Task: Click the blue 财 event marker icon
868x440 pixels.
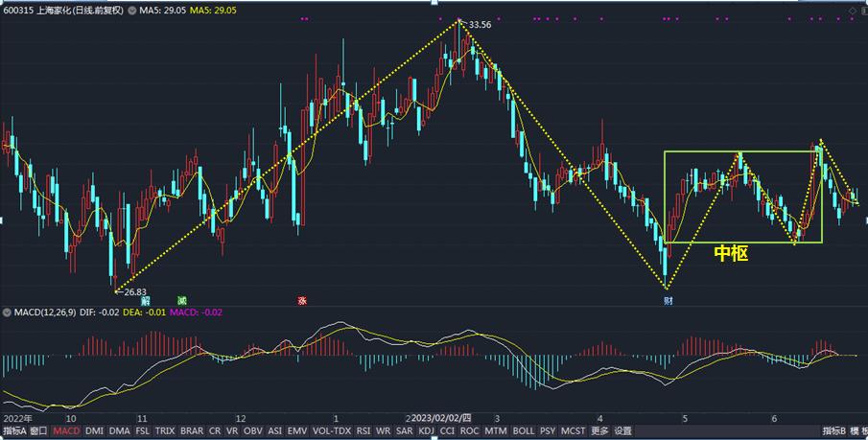Action: [x=668, y=301]
